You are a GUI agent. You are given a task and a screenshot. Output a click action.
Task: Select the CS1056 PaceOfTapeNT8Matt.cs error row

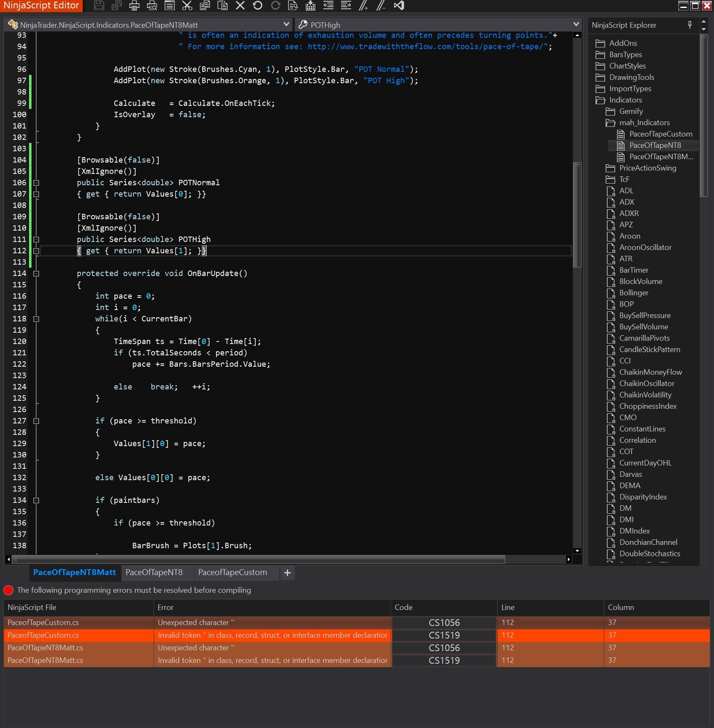357,648
